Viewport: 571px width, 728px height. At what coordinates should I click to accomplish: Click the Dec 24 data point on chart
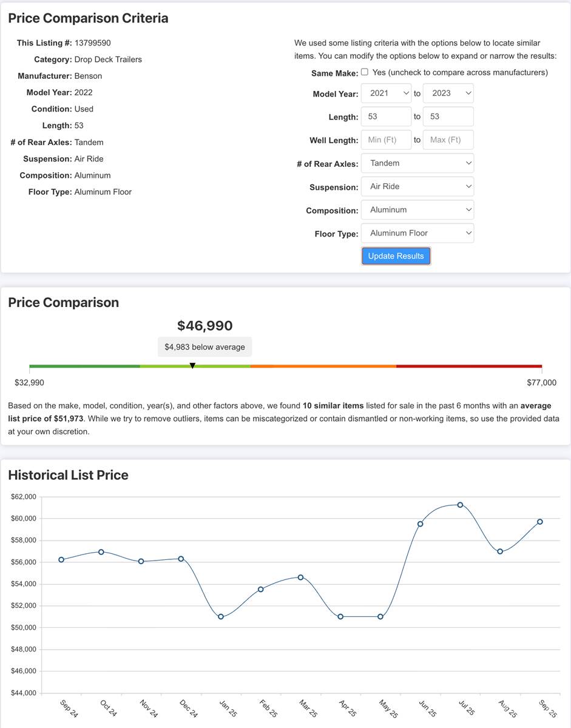point(181,559)
